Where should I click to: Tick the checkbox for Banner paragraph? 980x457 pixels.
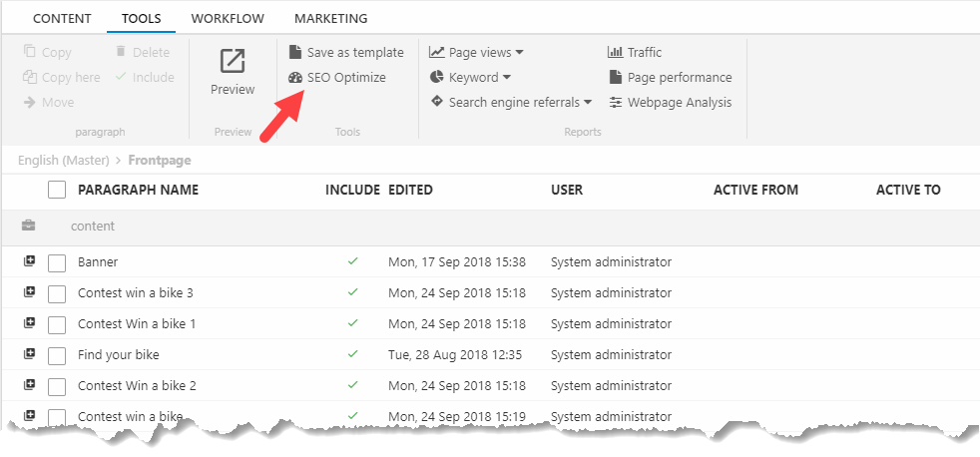[58, 262]
